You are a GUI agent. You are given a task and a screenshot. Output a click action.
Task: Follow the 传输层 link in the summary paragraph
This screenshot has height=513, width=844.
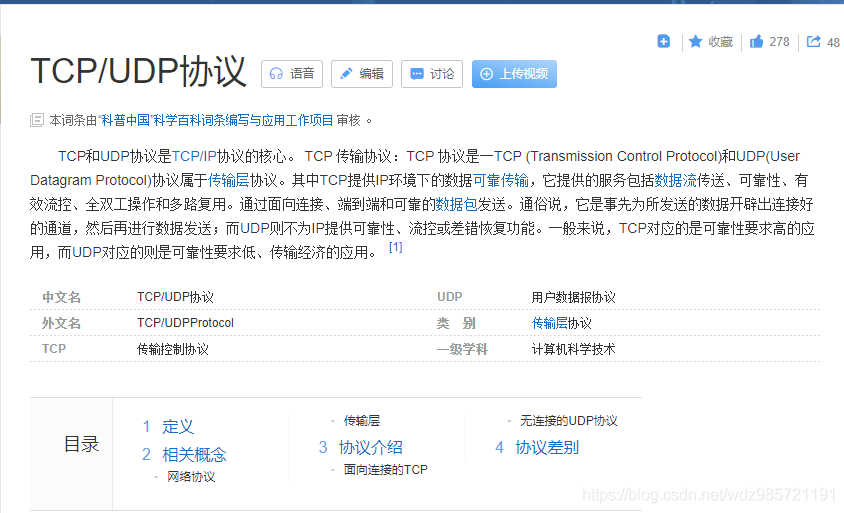228,180
